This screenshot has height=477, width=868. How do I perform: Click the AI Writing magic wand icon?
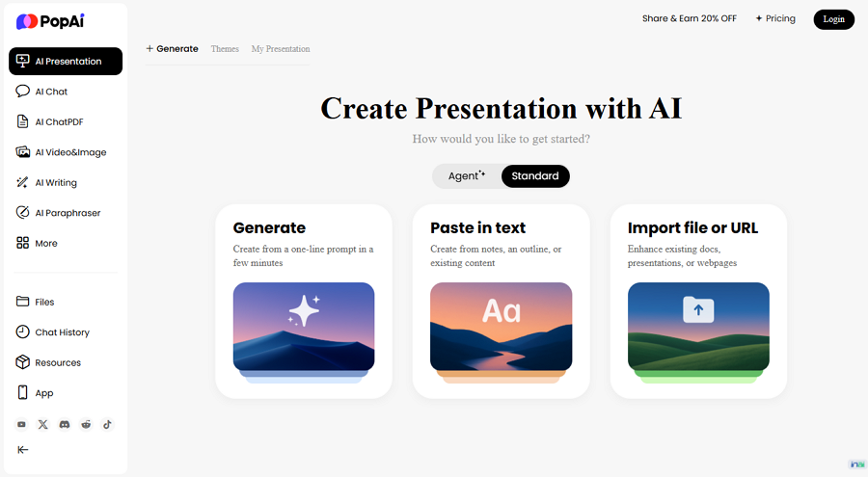click(x=22, y=182)
